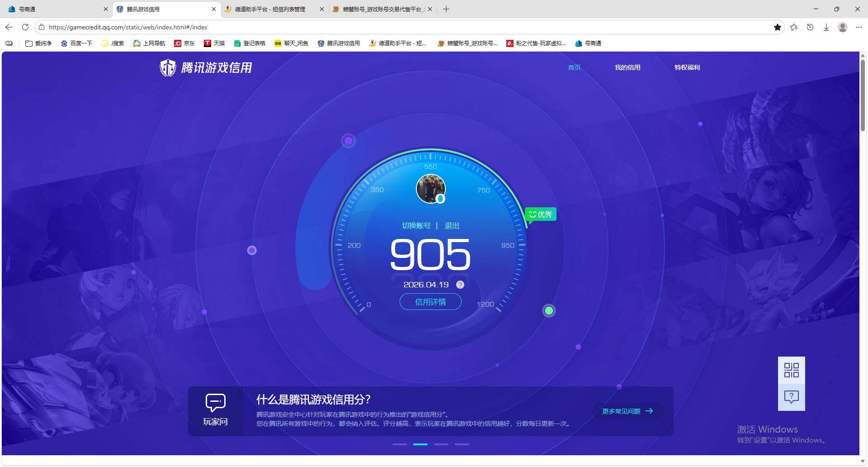Click the 玩家问 speech bubble icon
The width and height of the screenshot is (868, 467).
pos(216,402)
